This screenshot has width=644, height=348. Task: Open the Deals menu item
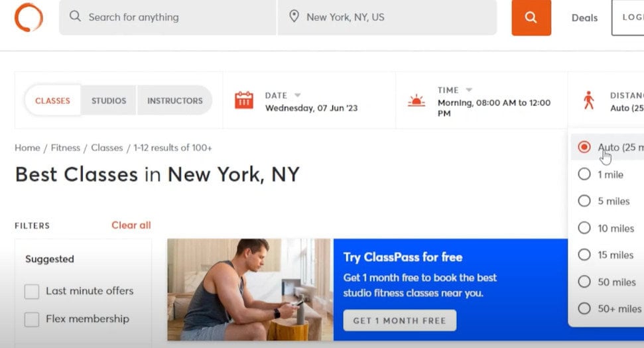click(x=584, y=18)
